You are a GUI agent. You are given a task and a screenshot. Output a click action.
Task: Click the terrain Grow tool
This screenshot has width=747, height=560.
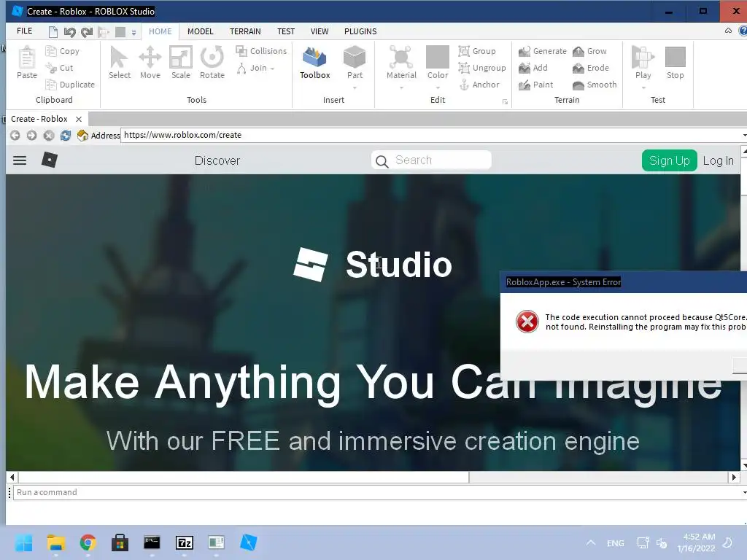pyautogui.click(x=589, y=51)
